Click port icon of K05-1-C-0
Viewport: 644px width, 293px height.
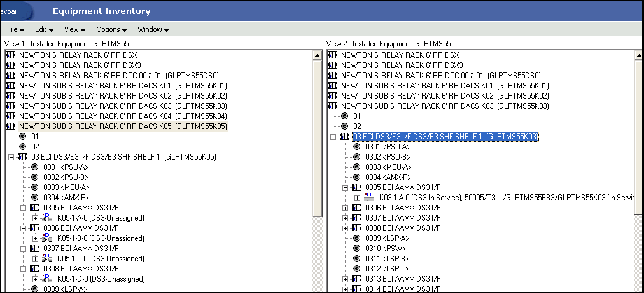pos(47,259)
